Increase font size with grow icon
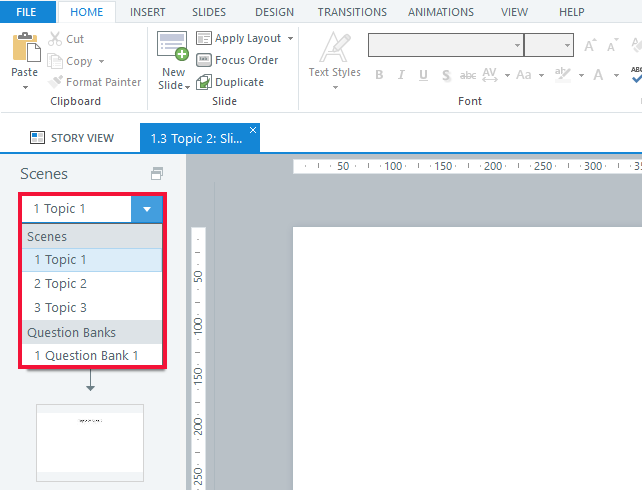 click(590, 45)
